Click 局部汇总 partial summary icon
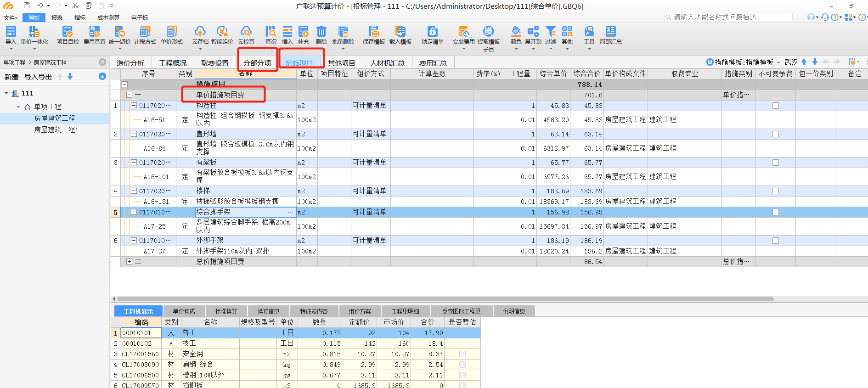Image resolution: width=868 pixels, height=388 pixels. [610, 31]
